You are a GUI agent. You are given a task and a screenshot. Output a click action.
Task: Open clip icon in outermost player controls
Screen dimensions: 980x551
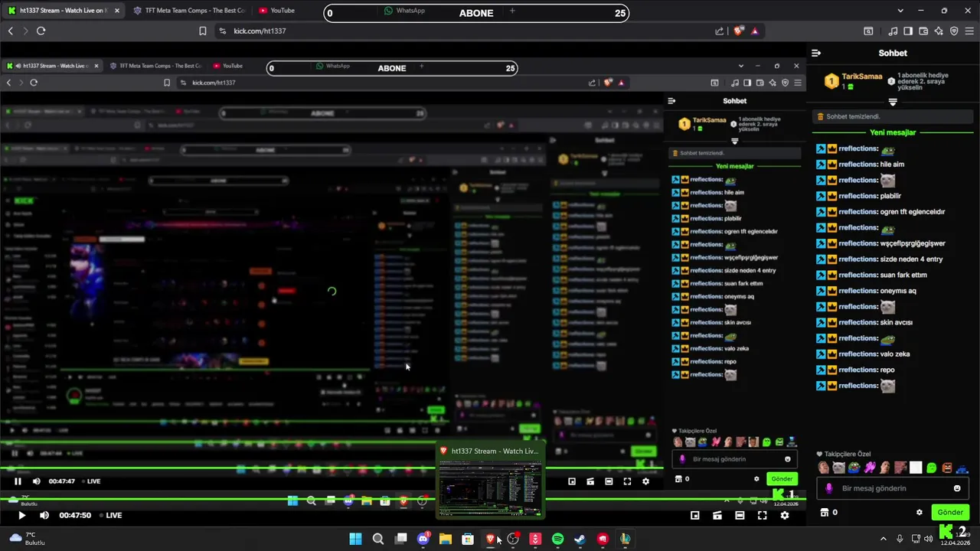coord(717,516)
